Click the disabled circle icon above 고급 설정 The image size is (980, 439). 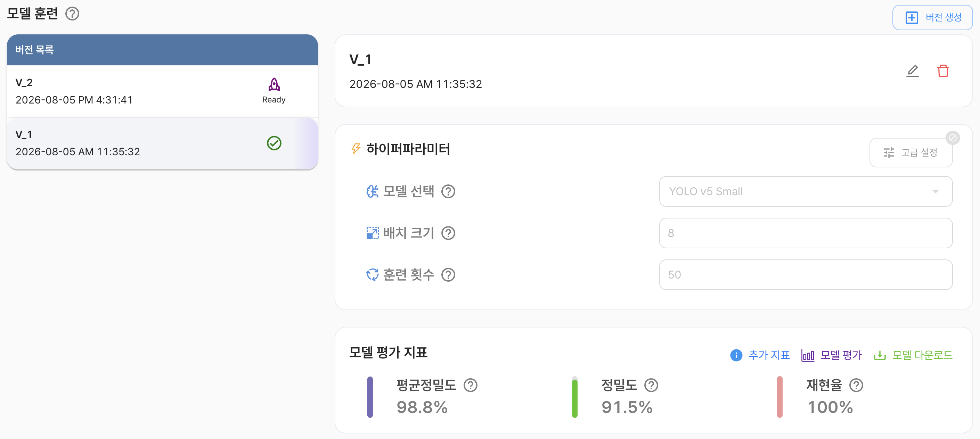click(x=953, y=138)
